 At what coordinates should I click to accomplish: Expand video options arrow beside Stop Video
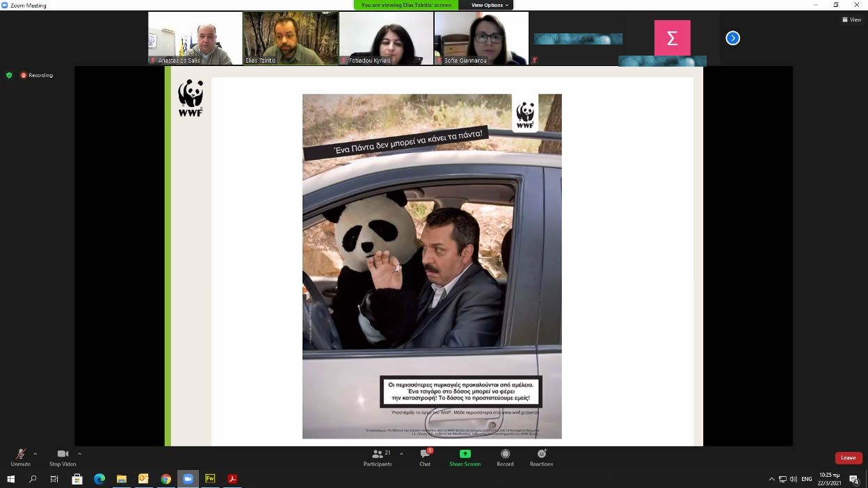coord(80,454)
